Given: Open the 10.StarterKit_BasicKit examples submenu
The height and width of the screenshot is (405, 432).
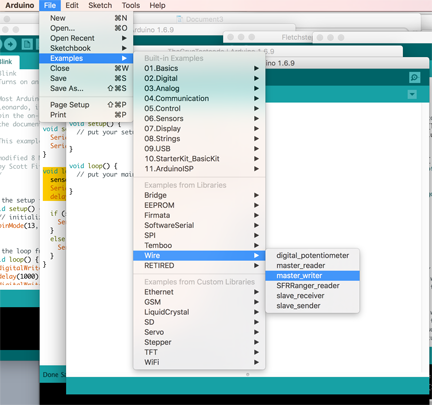Looking at the screenshot, I should [199, 158].
